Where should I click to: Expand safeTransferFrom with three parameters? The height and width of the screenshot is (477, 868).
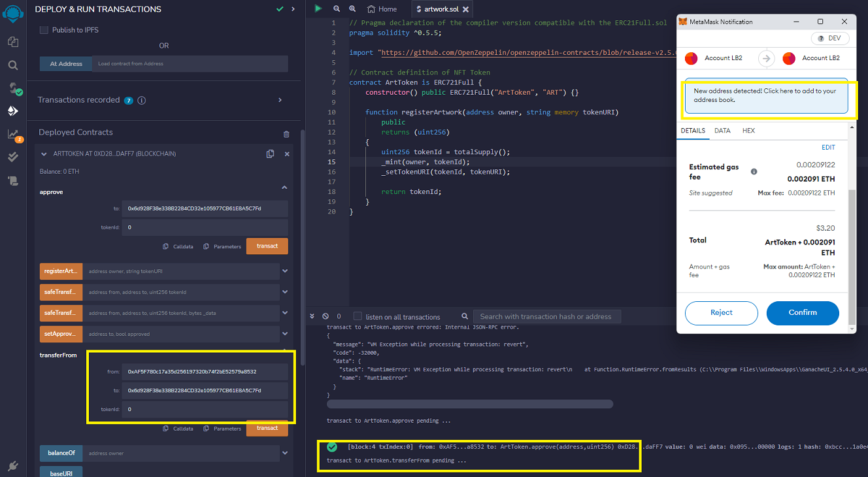(x=285, y=292)
